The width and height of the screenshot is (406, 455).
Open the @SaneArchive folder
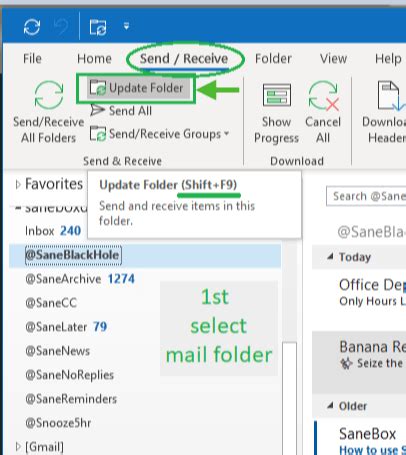(80, 279)
